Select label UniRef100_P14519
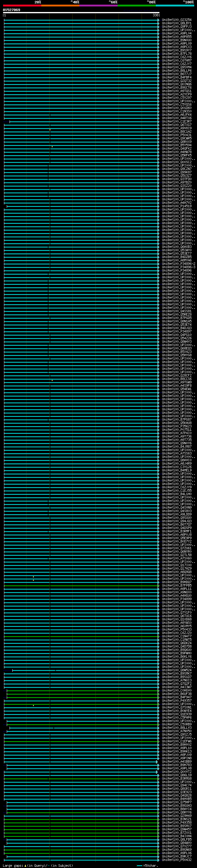 [x=177, y=206]
